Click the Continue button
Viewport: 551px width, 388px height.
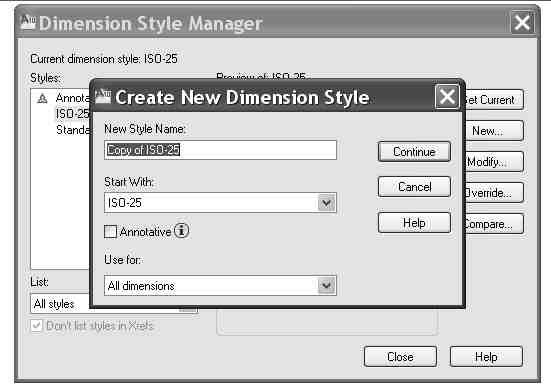414,152
